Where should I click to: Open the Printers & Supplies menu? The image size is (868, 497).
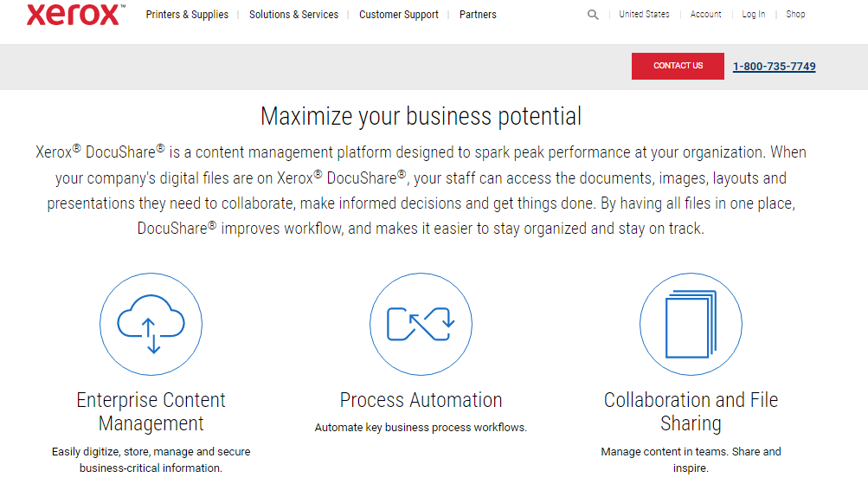click(x=187, y=15)
